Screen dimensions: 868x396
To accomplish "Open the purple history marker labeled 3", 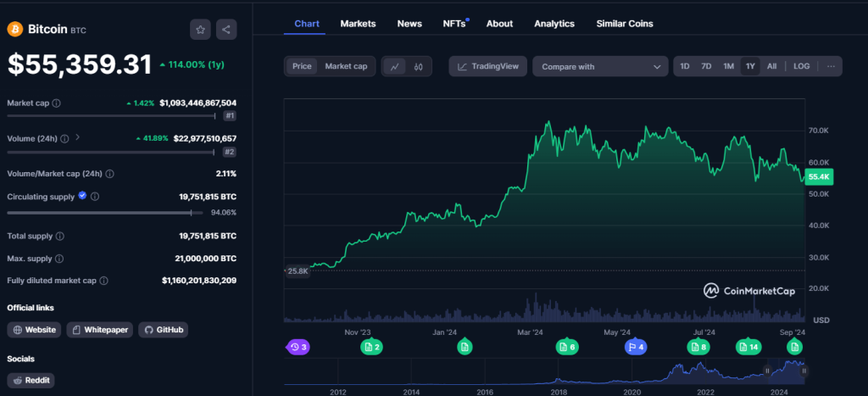I will (x=298, y=348).
